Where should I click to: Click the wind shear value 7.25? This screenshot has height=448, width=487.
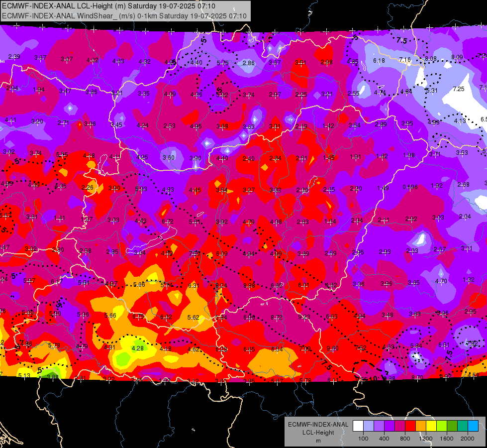(x=459, y=89)
